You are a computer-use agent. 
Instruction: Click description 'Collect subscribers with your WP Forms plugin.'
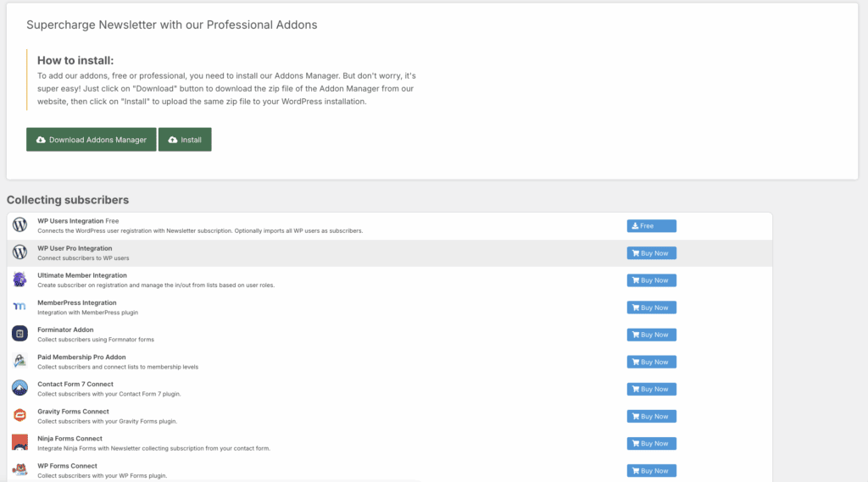click(102, 476)
